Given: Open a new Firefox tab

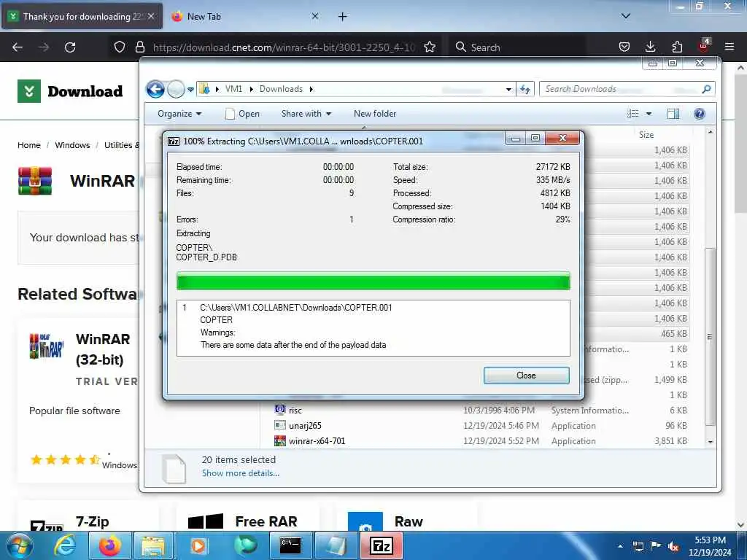Looking at the screenshot, I should (x=343, y=17).
